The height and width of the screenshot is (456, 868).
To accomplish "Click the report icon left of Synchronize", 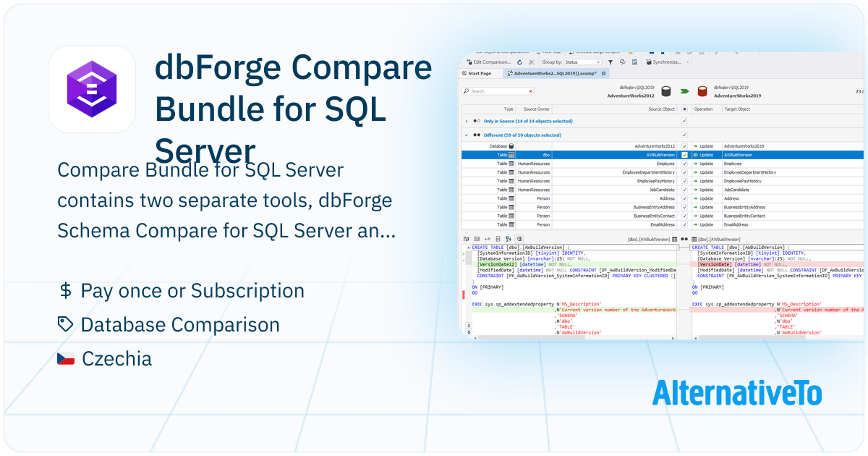I will pos(634,62).
